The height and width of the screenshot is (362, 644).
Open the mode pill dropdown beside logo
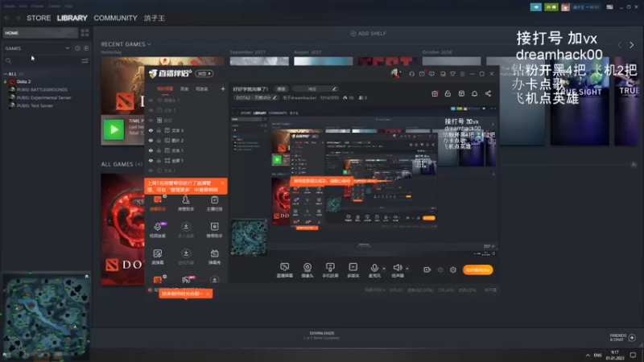click(x=204, y=73)
